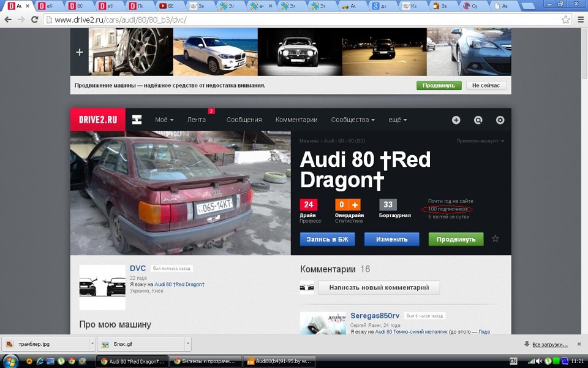
Task: Open the car icon next to DRIVE2 logo
Action: (137, 120)
